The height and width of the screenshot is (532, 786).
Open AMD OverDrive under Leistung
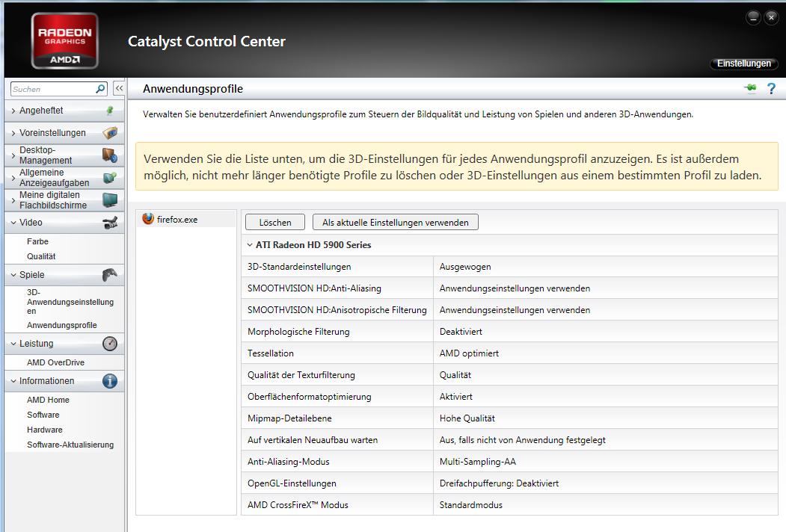[x=55, y=362]
